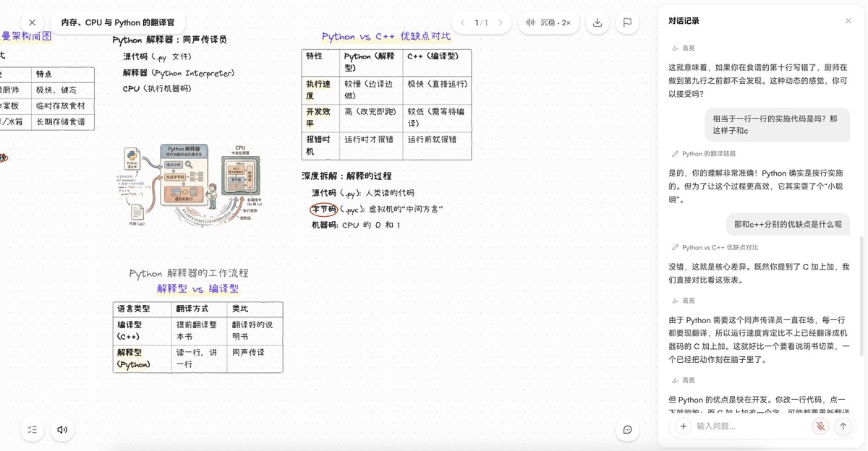Click the heading Python 解释器：同声传译员
Screen dimensions: 868x451
coord(170,40)
